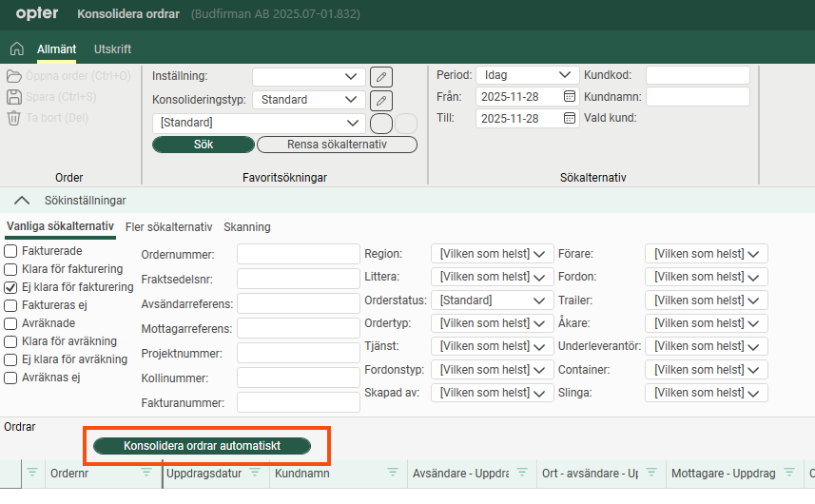
Task: Collapse the Sökinställningar section
Action: 21,201
